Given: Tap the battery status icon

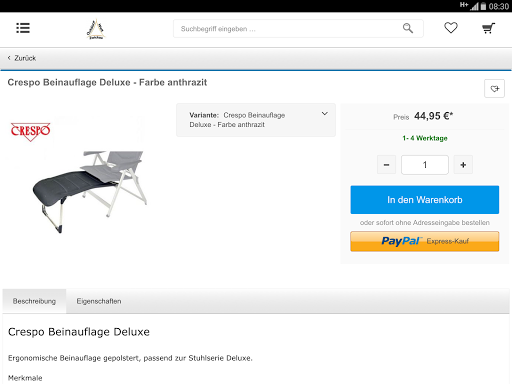Looking at the screenshot, I should tap(483, 6).
